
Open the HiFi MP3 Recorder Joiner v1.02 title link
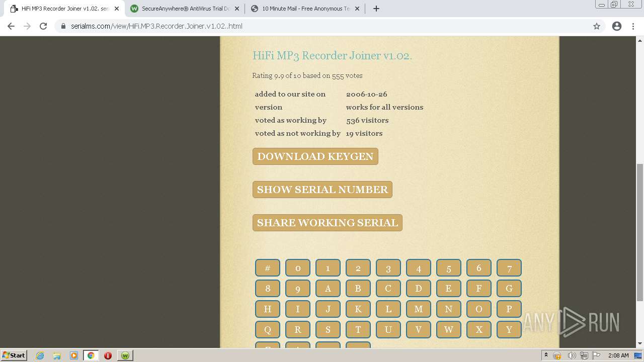(332, 55)
